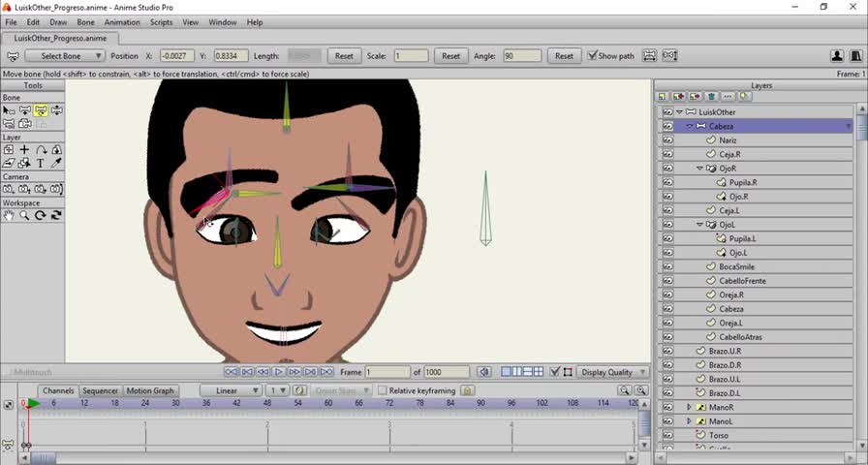The image size is (868, 465).
Task: Select the Pan hand workspace tool
Action: tap(9, 215)
